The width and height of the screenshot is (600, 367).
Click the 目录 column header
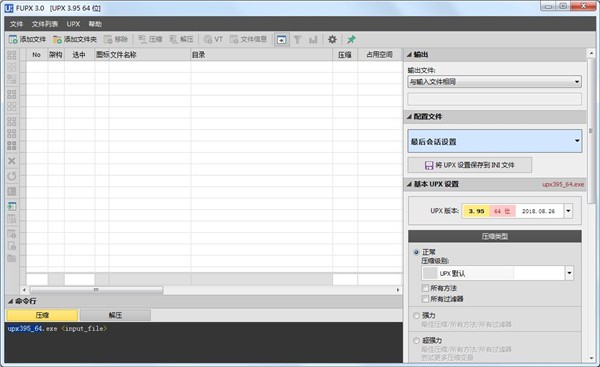(262, 55)
